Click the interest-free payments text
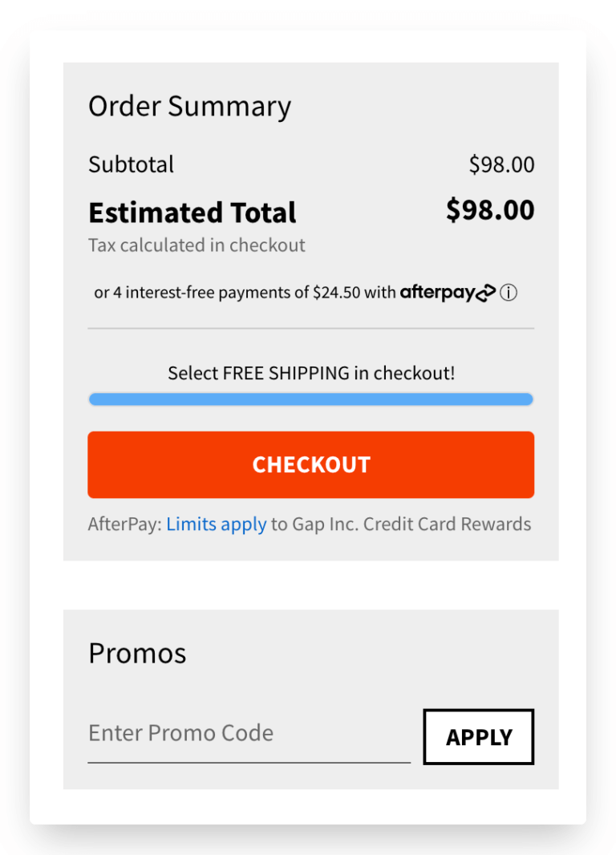 pyautogui.click(x=241, y=292)
